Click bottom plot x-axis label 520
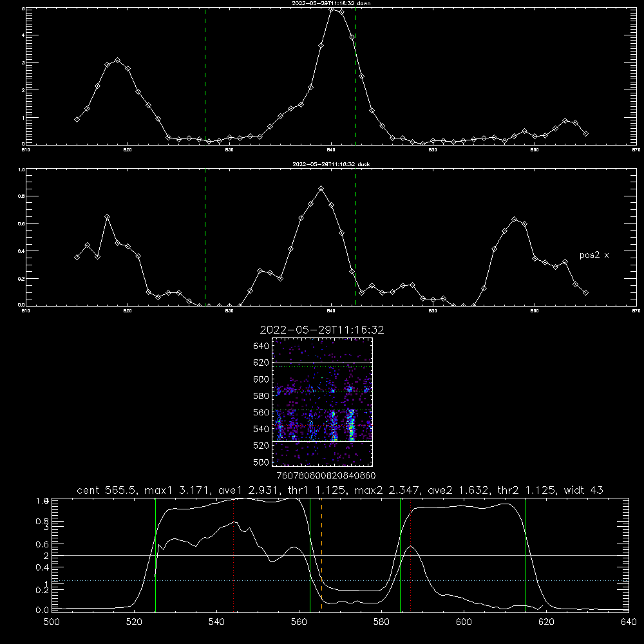 [x=134, y=622]
